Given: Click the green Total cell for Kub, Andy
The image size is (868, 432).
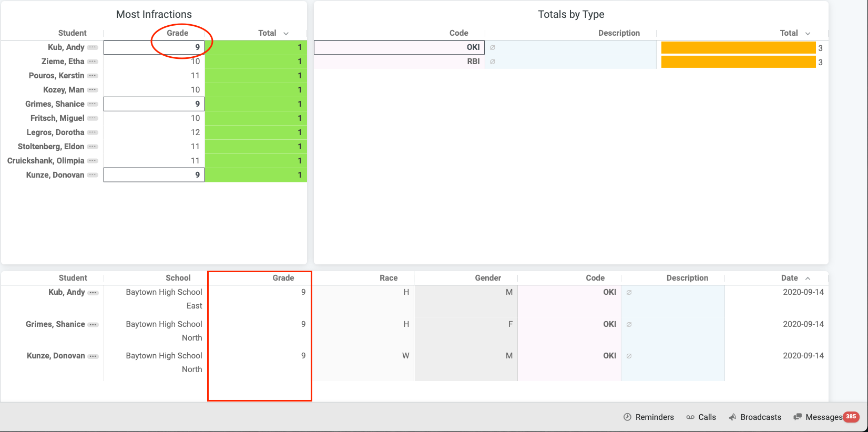Looking at the screenshot, I should 256,47.
